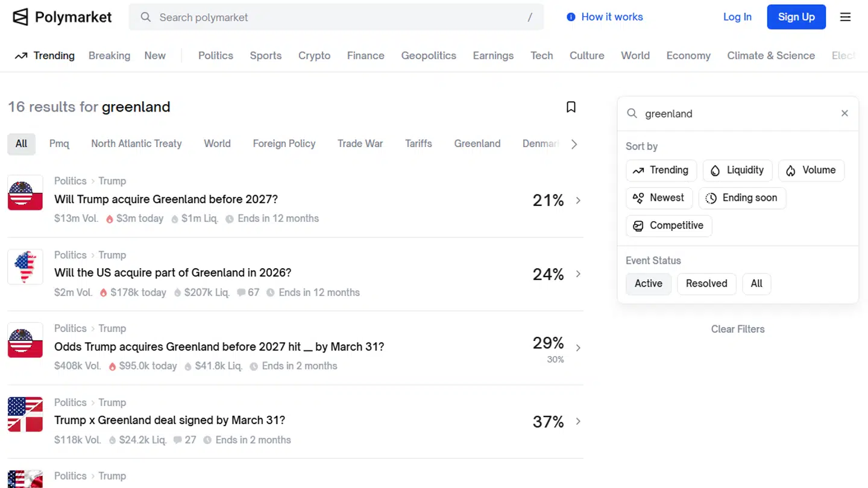The image size is (868, 488).
Task: Click the Clear Filters link
Action: (x=737, y=329)
